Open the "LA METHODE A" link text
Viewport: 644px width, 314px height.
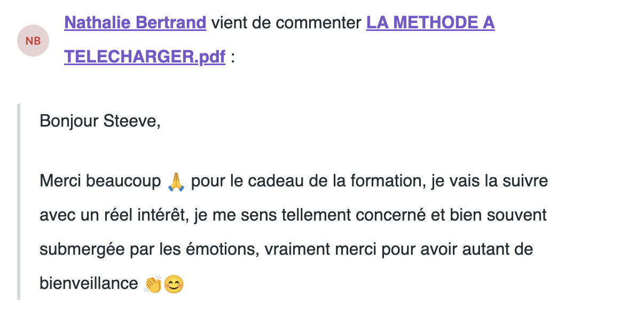click(x=430, y=23)
